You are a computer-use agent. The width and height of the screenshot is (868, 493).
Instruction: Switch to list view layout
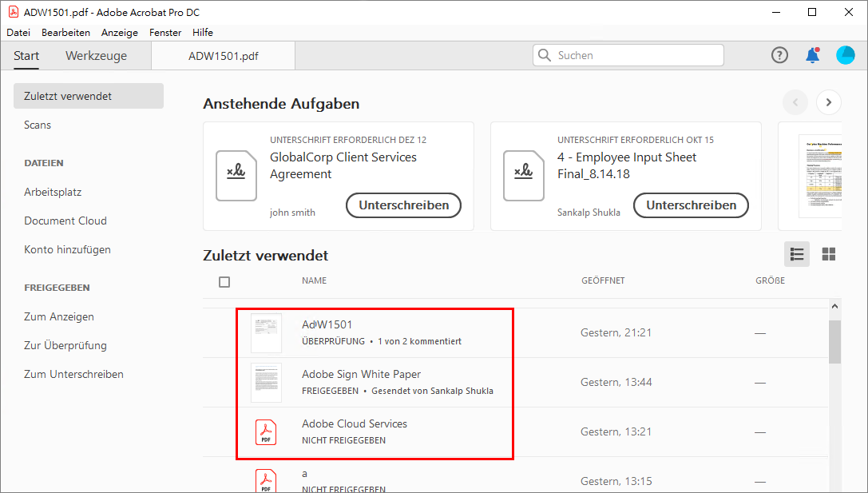click(796, 254)
